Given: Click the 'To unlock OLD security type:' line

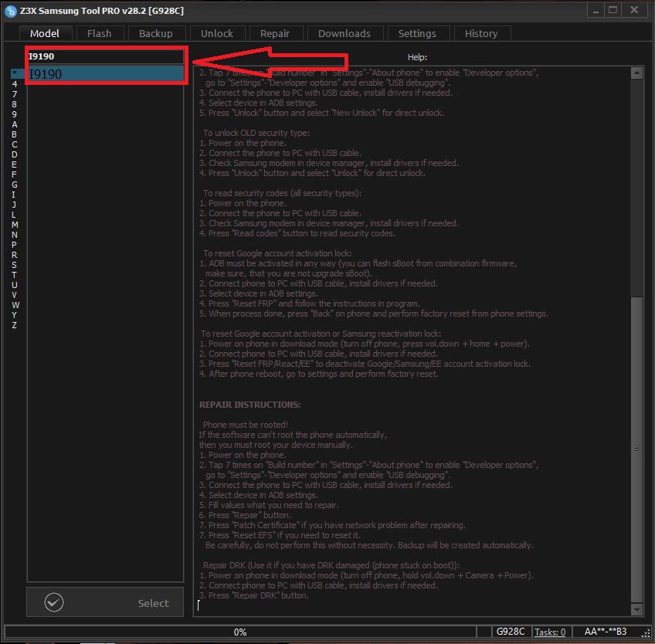Looking at the screenshot, I should pos(256,133).
